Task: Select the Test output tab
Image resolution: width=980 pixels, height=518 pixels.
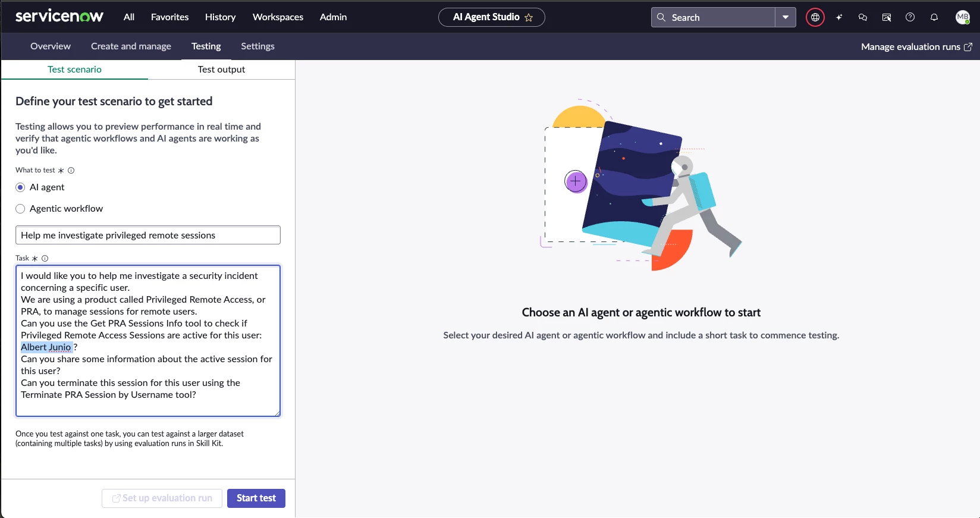Action: (x=221, y=70)
